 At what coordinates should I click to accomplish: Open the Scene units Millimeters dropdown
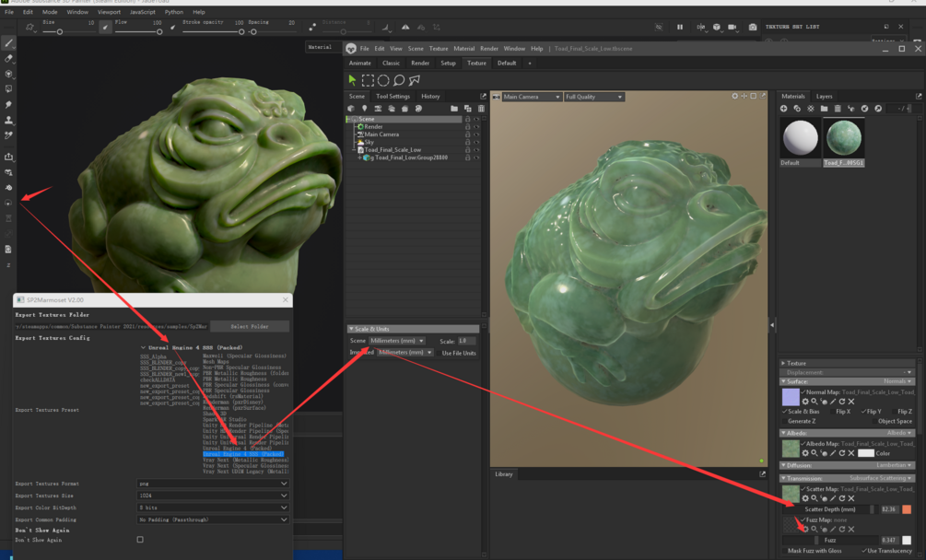click(397, 341)
